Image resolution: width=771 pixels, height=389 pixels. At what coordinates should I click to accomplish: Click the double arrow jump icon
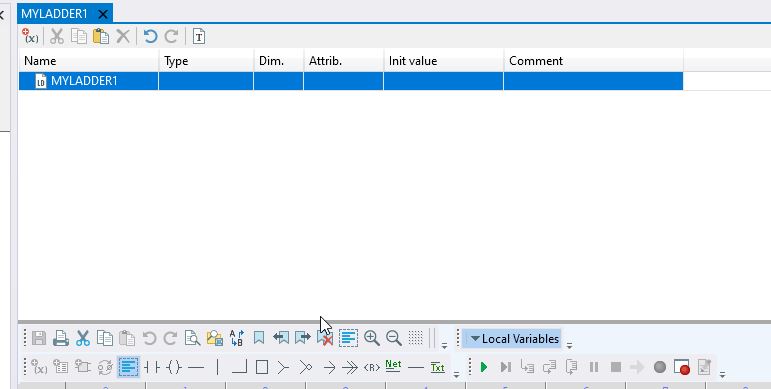click(x=350, y=367)
